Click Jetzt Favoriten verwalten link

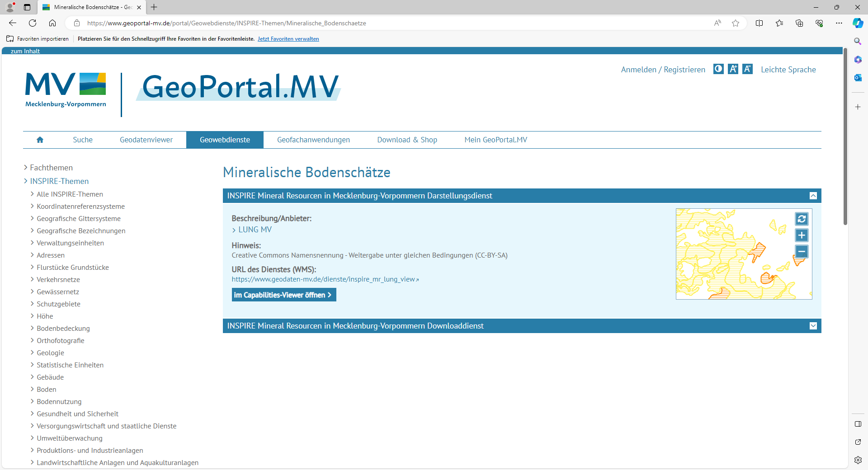288,39
